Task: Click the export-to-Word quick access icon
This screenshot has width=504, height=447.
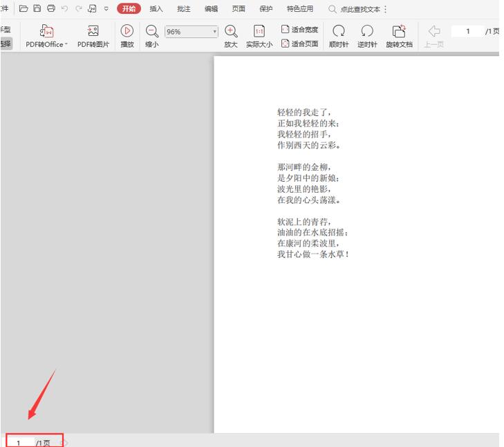Action: click(92, 9)
